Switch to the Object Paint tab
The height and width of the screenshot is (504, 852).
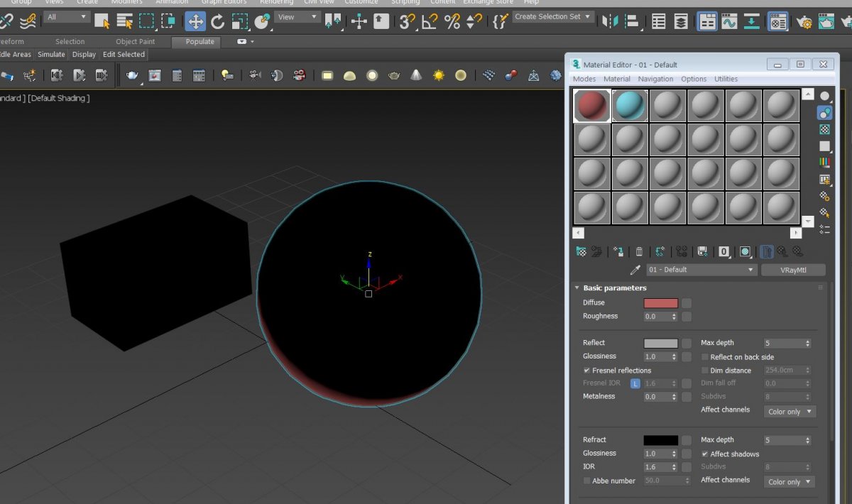(x=135, y=42)
